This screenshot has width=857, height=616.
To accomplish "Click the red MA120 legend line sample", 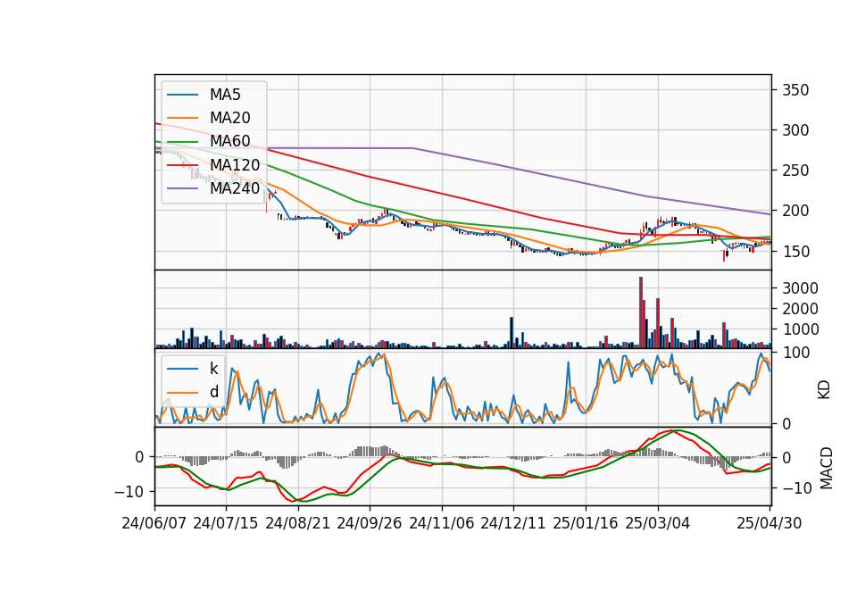I will point(182,165).
